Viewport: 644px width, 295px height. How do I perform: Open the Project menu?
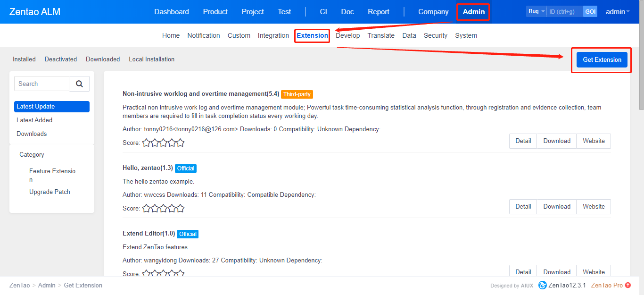[253, 12]
